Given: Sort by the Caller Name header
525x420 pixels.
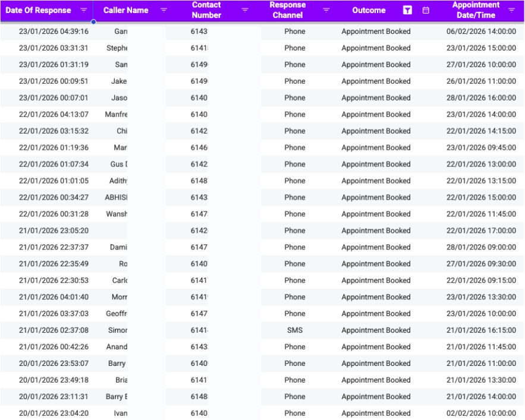Looking at the screenshot, I should pyautogui.click(x=125, y=10).
